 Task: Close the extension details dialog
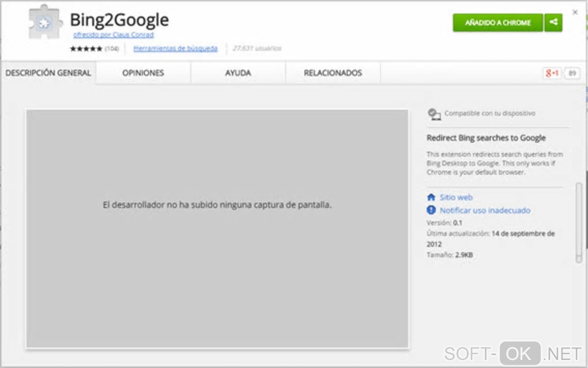coord(575,12)
